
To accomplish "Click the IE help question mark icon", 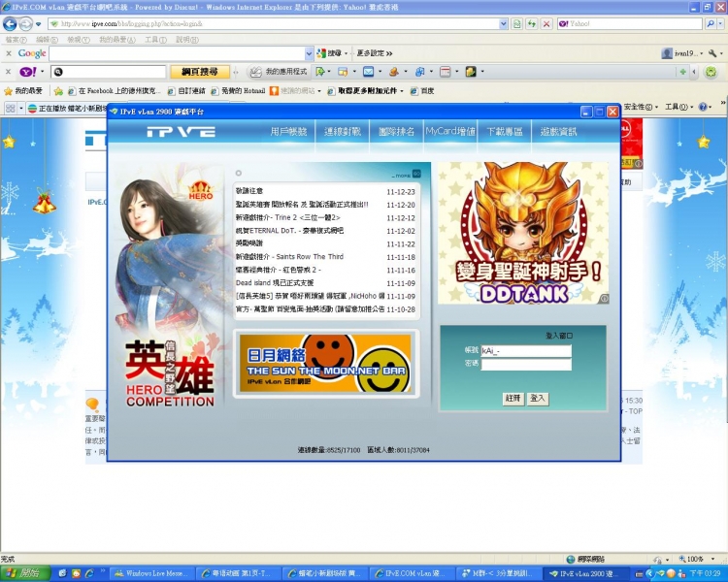I will click(x=703, y=108).
